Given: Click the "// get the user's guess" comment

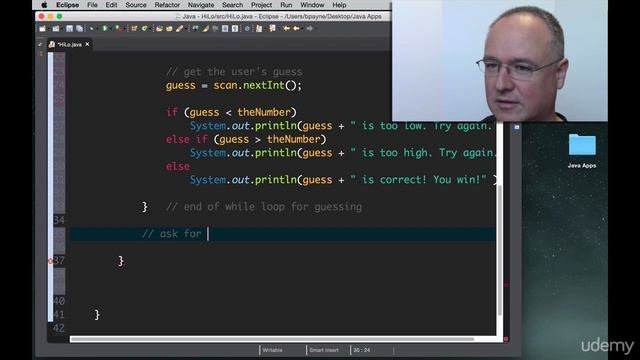Looking at the screenshot, I should pyautogui.click(x=234, y=72).
